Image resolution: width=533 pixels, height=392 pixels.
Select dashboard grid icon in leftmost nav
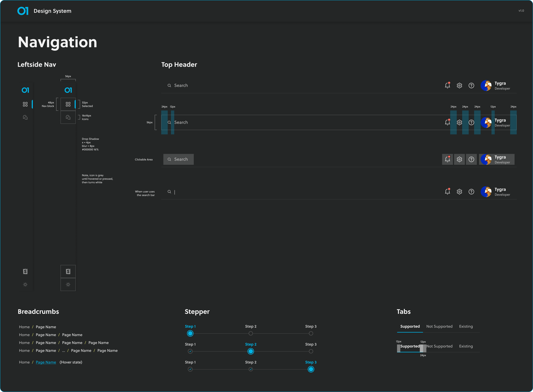click(25, 104)
